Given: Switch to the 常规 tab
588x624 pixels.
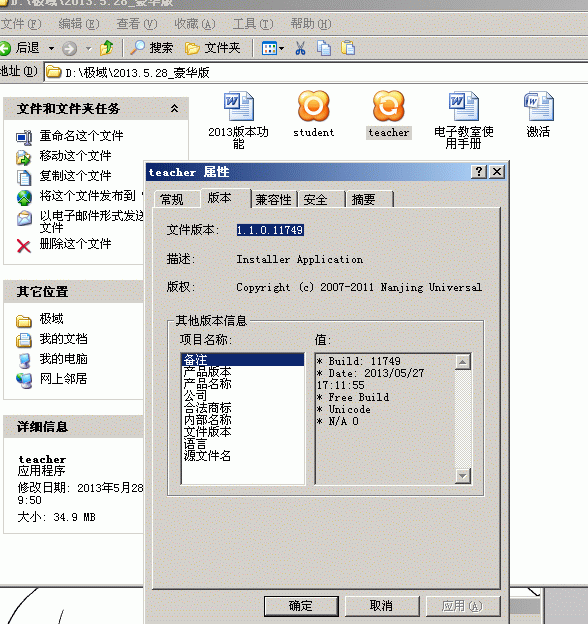Looking at the screenshot, I should tap(177, 199).
